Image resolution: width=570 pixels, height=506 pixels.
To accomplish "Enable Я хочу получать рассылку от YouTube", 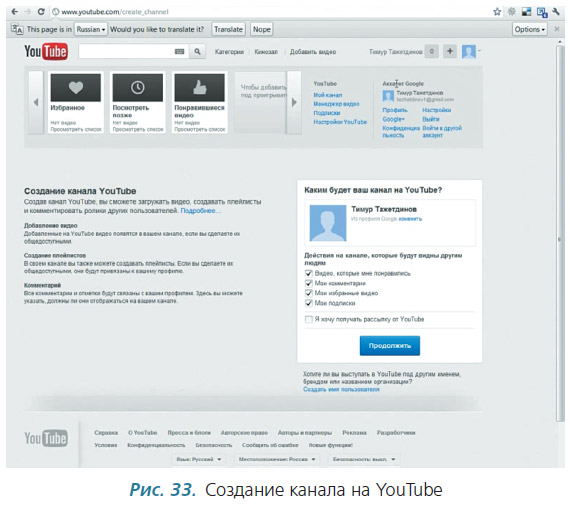I will click(309, 319).
